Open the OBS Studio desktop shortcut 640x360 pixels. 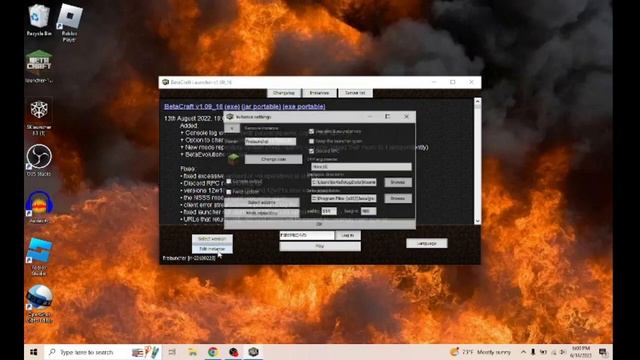pyautogui.click(x=39, y=160)
